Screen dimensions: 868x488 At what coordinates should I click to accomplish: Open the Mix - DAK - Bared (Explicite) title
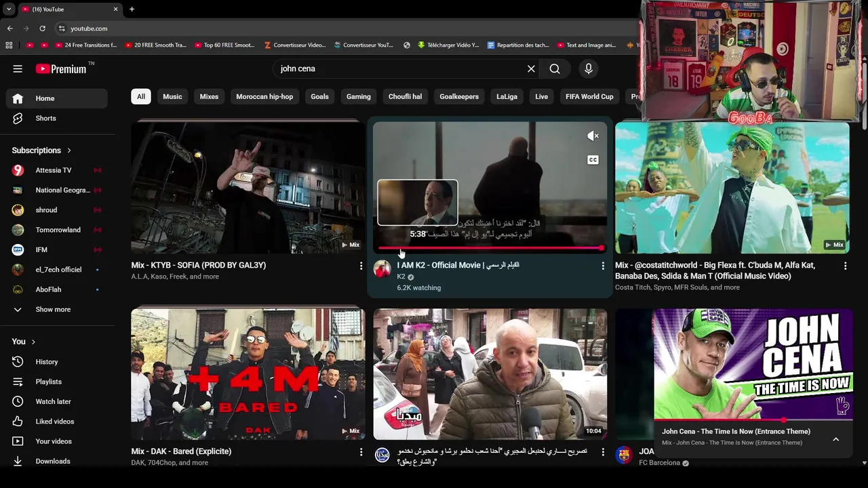click(x=181, y=451)
